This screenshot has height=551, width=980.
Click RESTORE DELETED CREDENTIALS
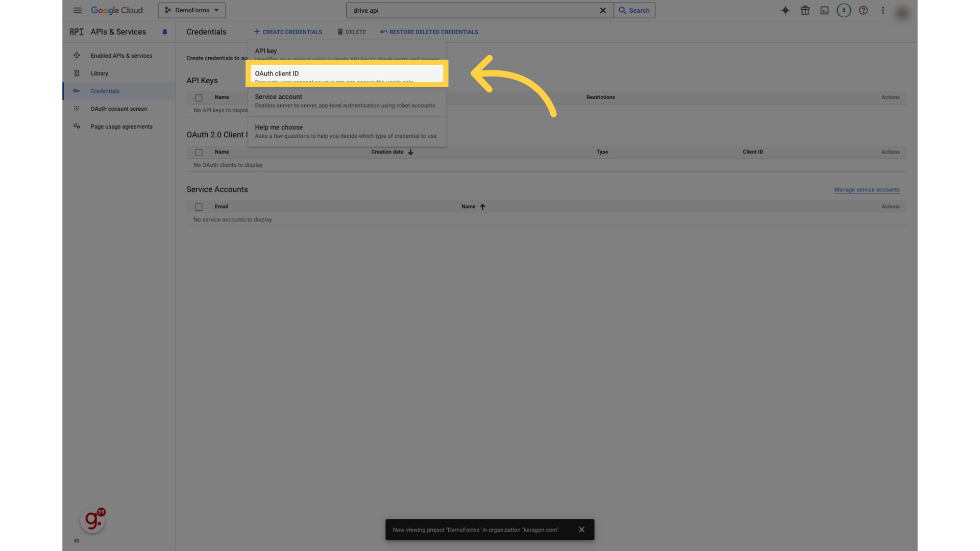tap(429, 32)
